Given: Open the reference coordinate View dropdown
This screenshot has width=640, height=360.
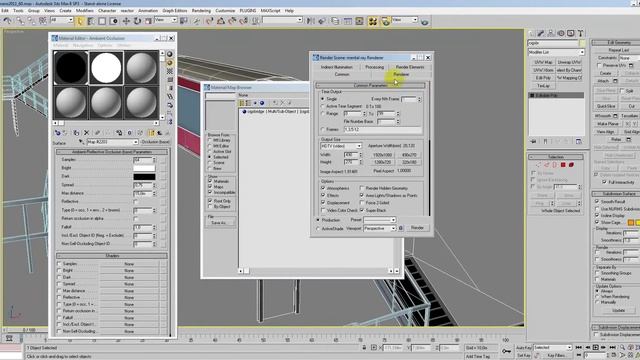Looking at the screenshot, I should pyautogui.click(x=166, y=20).
